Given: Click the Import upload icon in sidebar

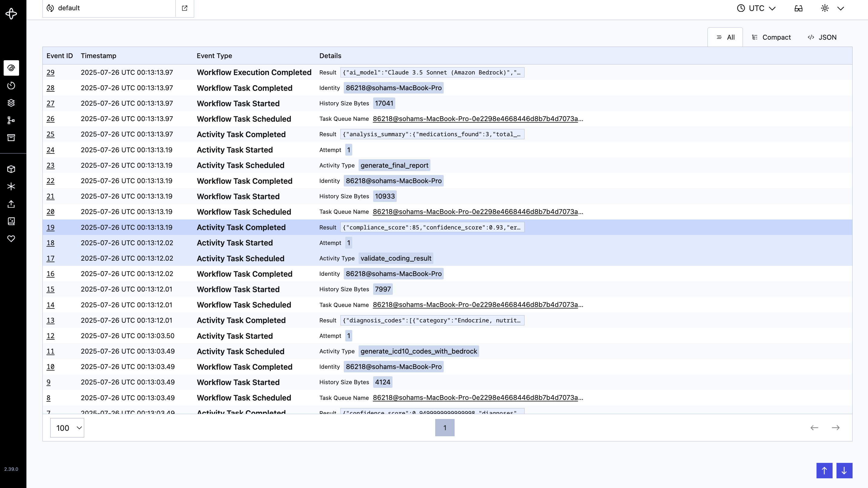Looking at the screenshot, I should [x=11, y=204].
